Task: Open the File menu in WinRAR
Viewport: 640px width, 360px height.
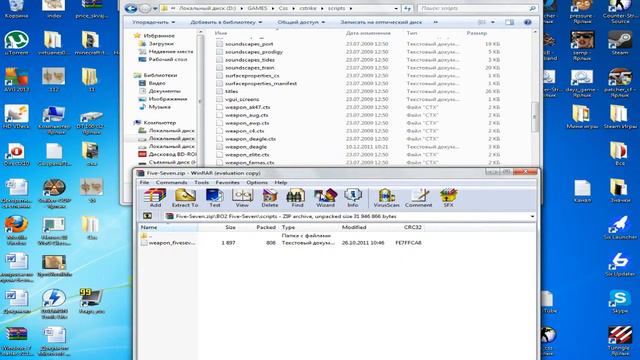Action: 144,182
